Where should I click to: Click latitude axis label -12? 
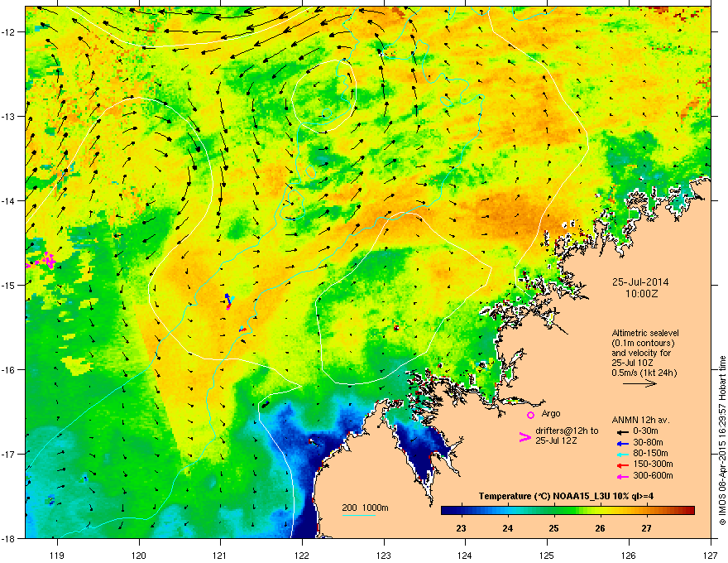8,31
